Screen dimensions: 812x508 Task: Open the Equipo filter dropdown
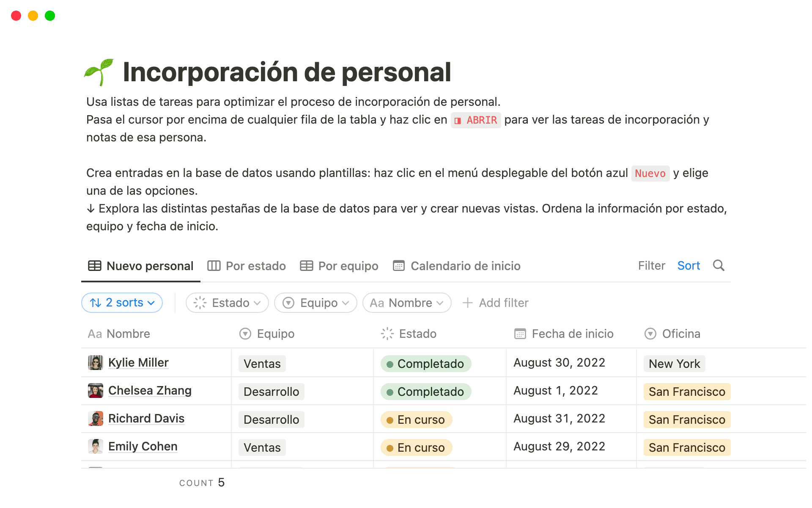(x=315, y=303)
